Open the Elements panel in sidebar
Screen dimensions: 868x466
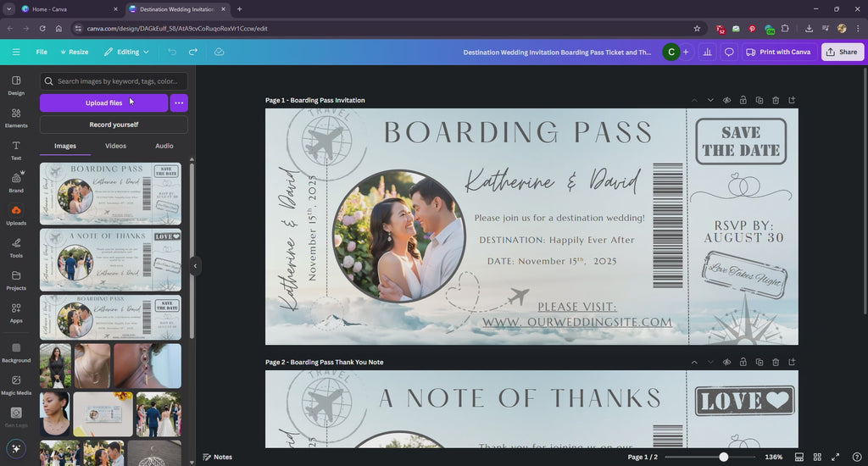(x=16, y=118)
